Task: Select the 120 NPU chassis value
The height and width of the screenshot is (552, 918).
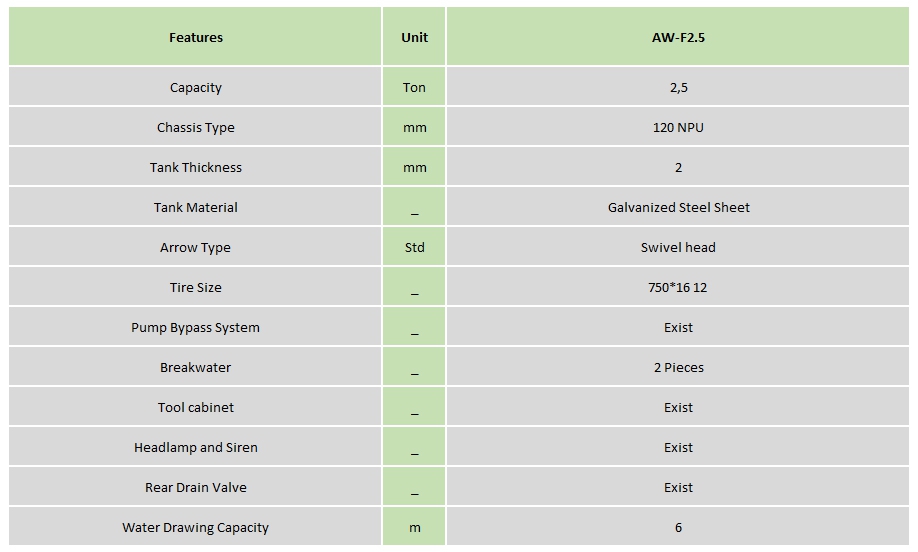Action: [x=678, y=127]
